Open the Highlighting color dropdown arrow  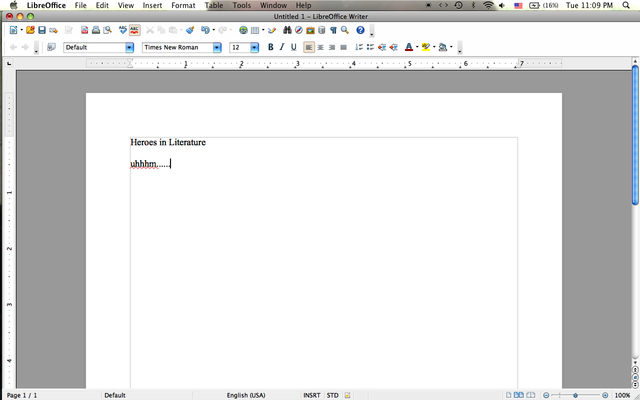click(x=434, y=47)
